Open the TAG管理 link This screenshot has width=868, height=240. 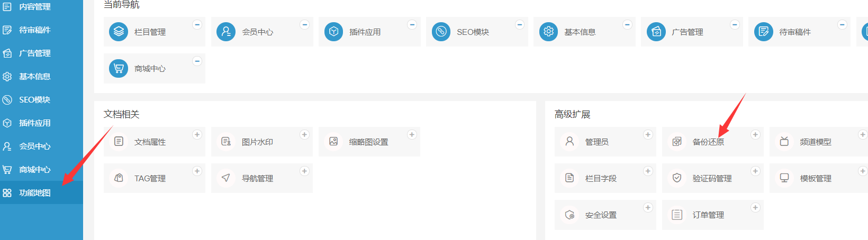pos(150,179)
